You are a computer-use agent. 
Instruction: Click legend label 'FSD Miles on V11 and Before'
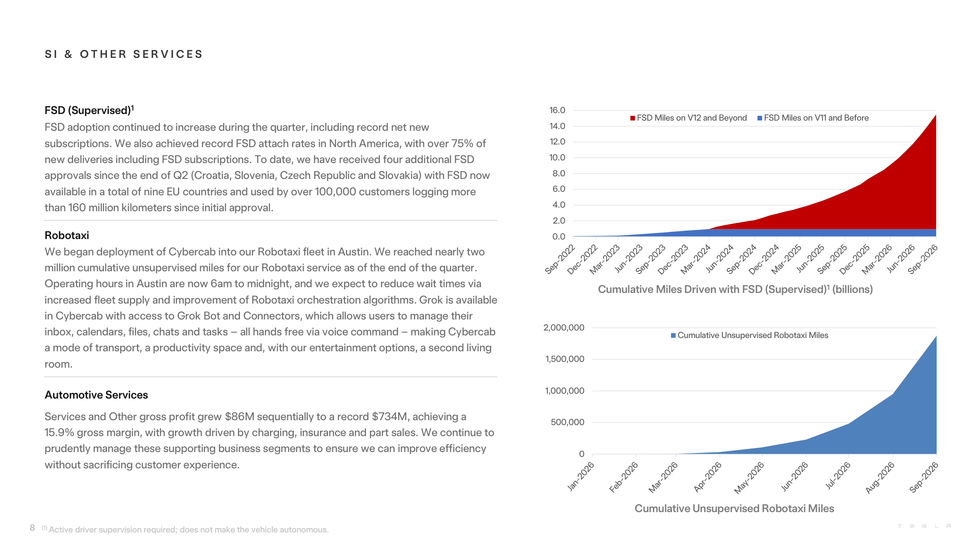816,118
